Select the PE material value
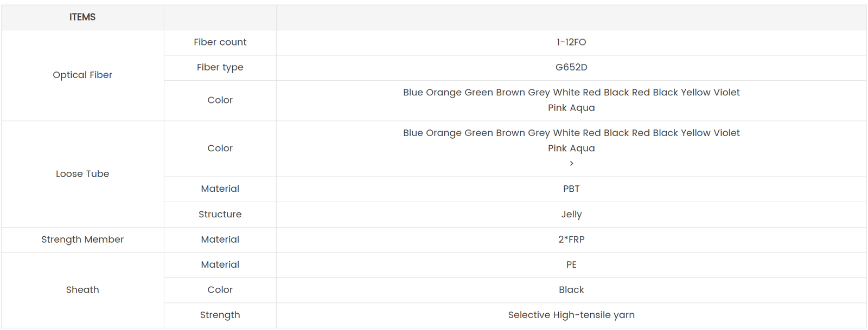This screenshot has width=868, height=330. click(x=571, y=264)
